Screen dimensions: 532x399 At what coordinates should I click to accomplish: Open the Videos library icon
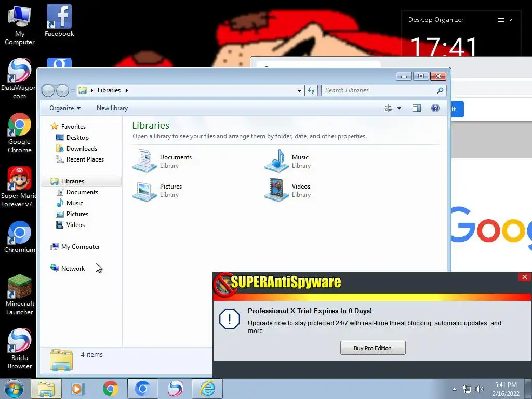point(277,190)
